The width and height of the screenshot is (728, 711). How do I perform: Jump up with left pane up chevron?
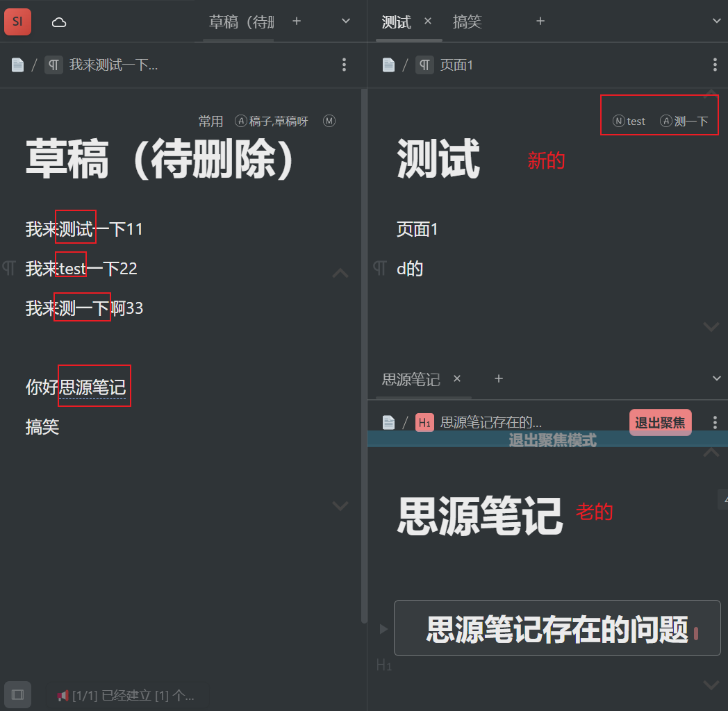pos(340,273)
